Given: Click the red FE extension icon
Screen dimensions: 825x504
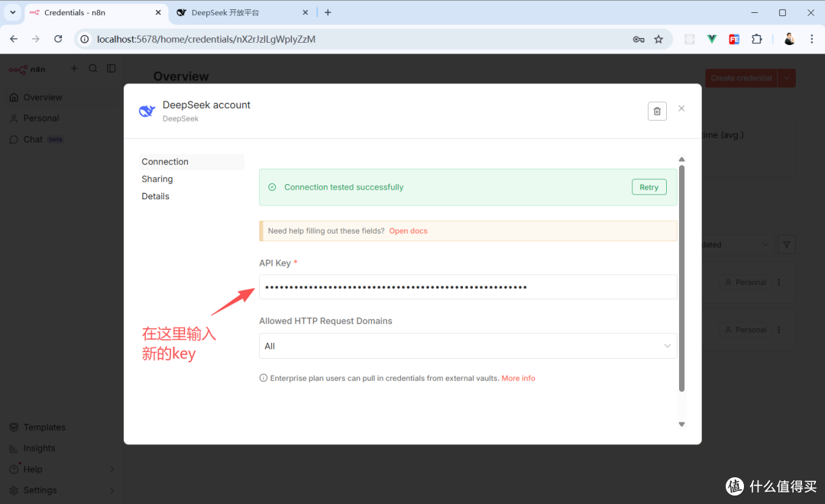Looking at the screenshot, I should (x=734, y=39).
